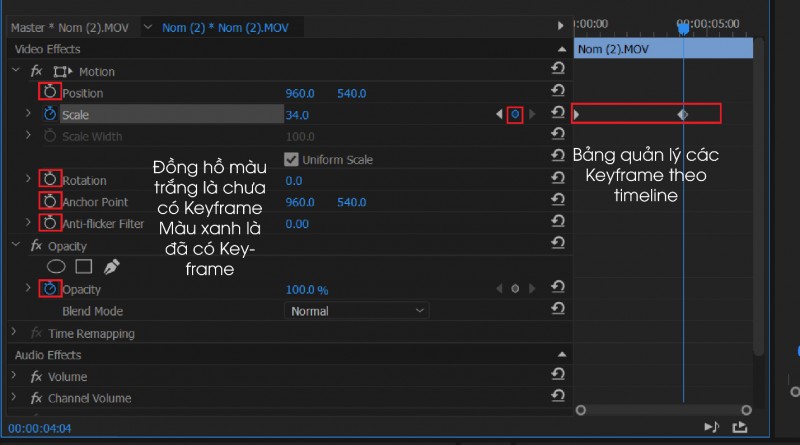Reset the Anchor Point parameter
The height and width of the screenshot is (445, 800).
click(558, 200)
